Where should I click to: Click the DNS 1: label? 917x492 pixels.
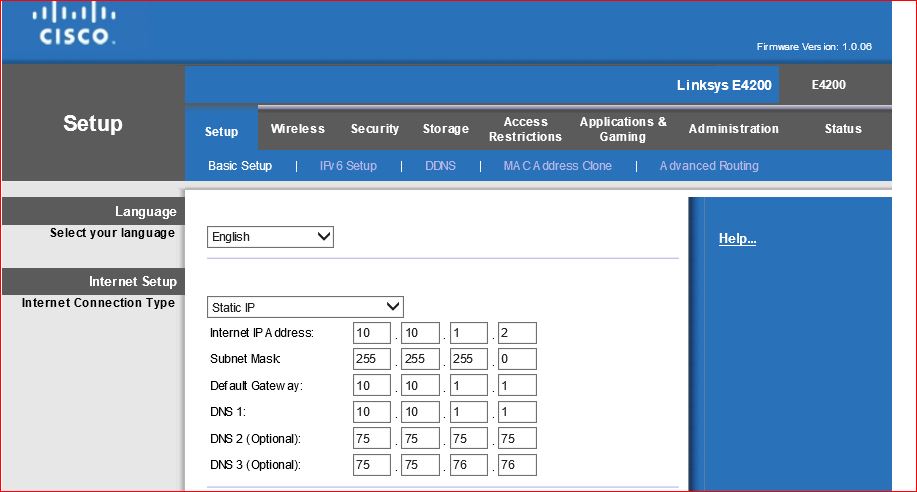227,412
